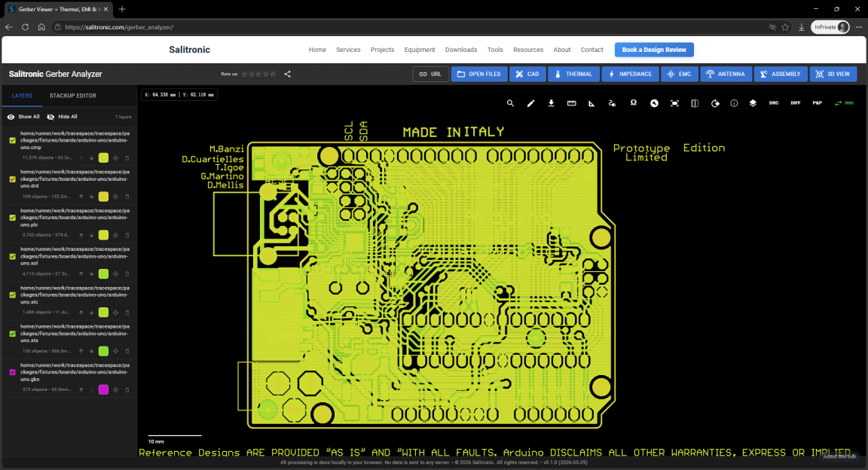Open a new browser tab
868x470 pixels.
coord(122,9)
